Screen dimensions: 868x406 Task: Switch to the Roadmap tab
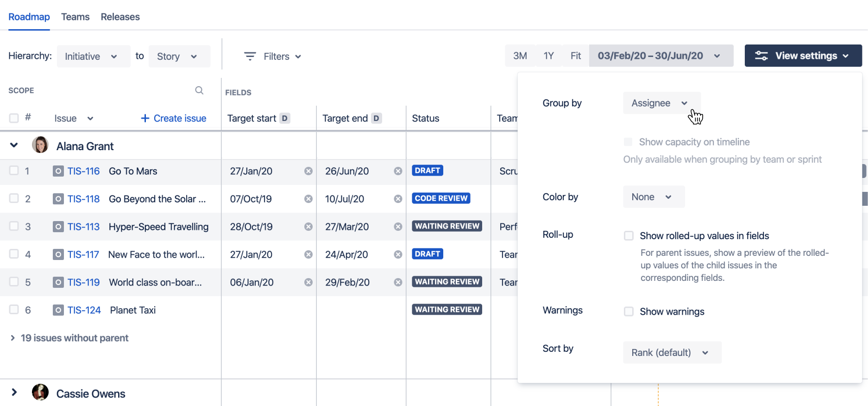pos(29,17)
